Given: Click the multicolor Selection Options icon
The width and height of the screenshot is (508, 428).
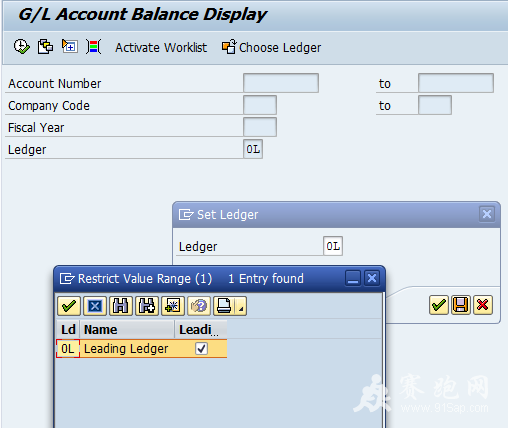Looking at the screenshot, I should (x=94, y=47).
